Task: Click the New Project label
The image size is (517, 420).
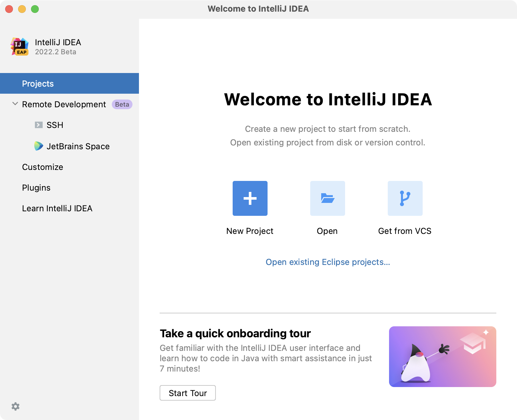Action: (250, 231)
